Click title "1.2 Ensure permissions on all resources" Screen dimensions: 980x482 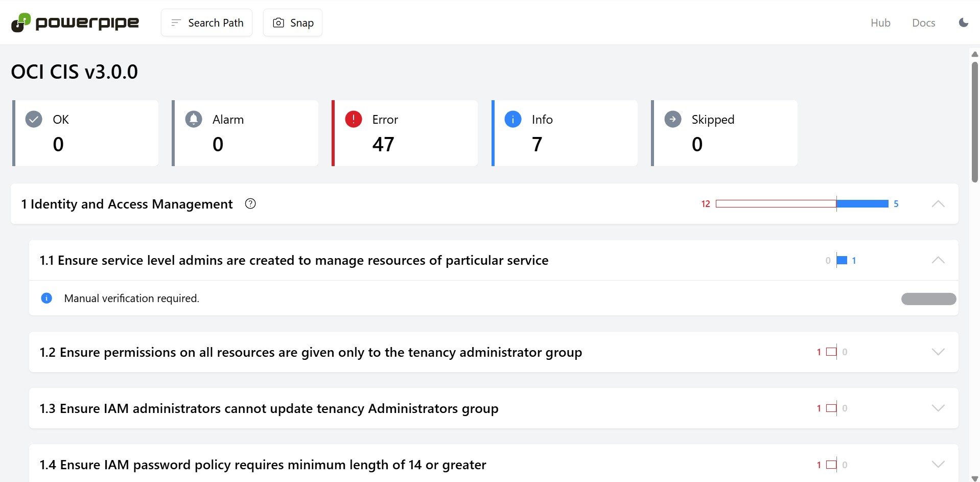point(311,352)
